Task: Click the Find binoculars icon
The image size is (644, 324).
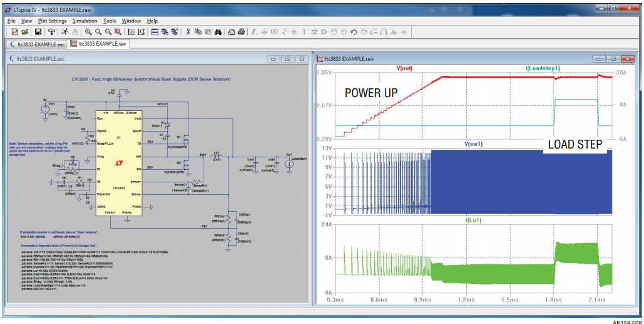Action: pyautogui.click(x=218, y=32)
